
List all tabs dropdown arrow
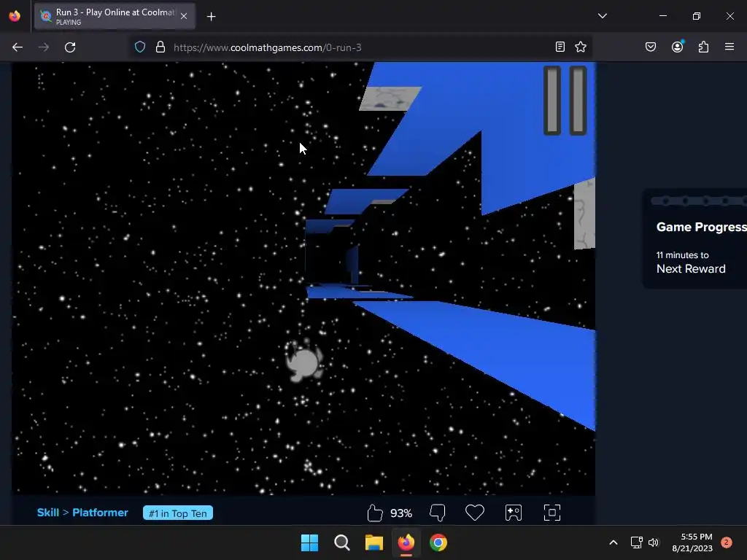click(x=603, y=16)
